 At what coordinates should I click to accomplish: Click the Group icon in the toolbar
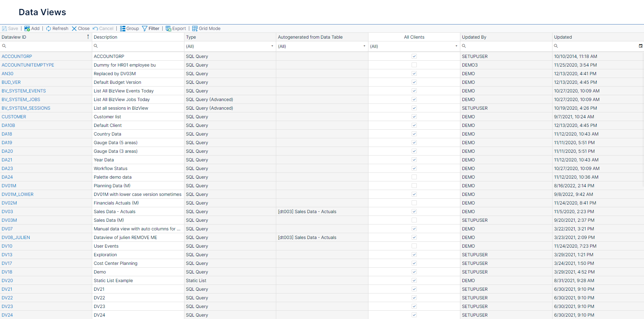[x=123, y=28]
